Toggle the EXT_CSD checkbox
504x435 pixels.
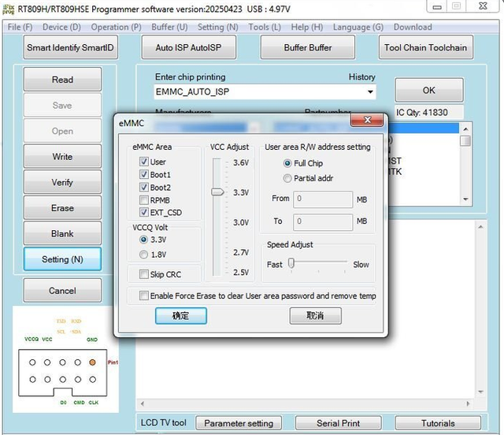143,212
